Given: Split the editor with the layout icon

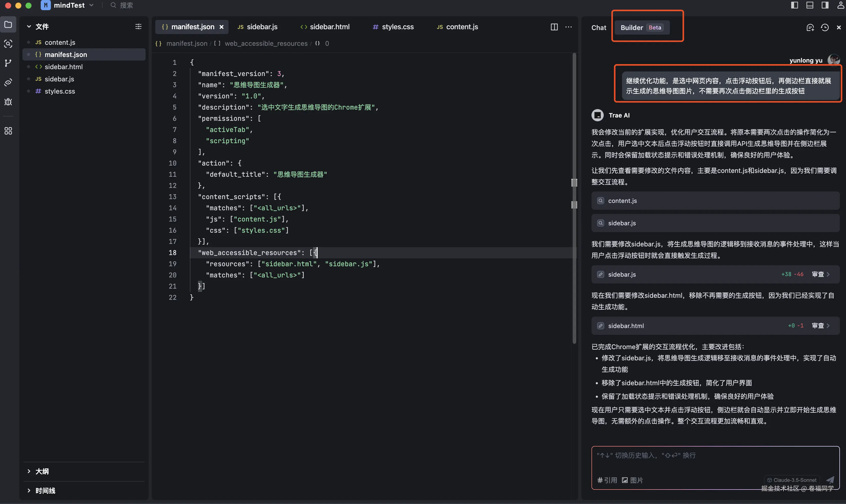Looking at the screenshot, I should (554, 27).
